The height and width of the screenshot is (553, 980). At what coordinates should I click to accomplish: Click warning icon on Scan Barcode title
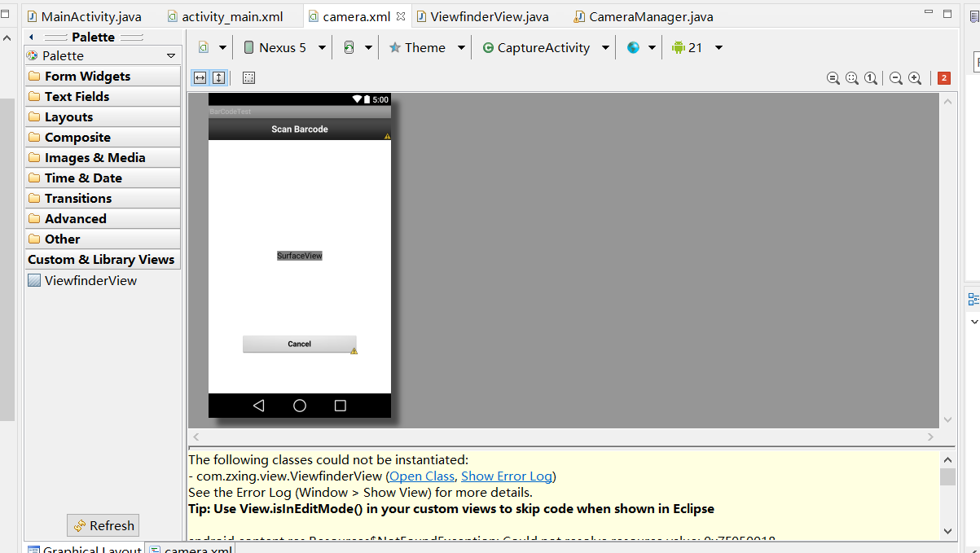point(387,136)
